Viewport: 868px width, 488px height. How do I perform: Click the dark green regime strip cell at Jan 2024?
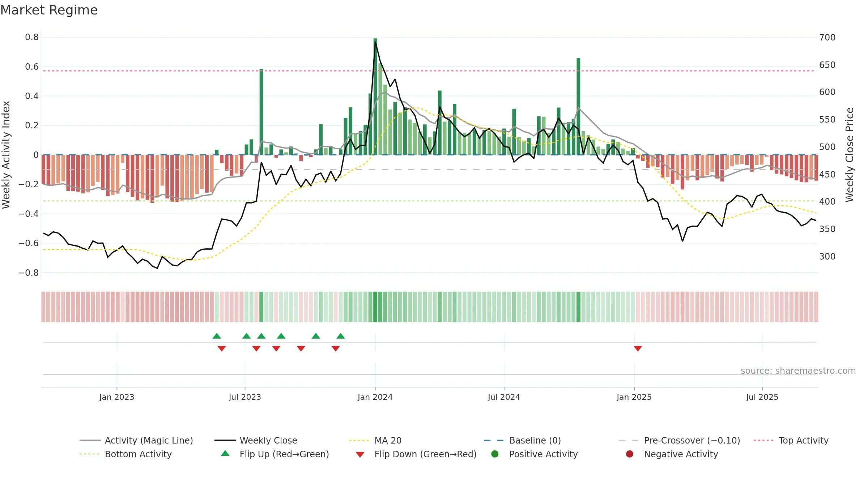coord(375,307)
